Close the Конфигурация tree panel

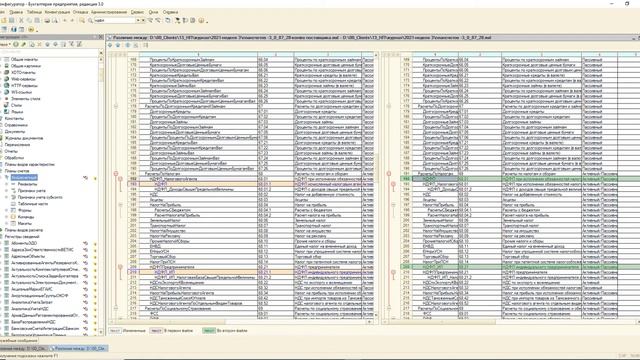tap(101, 37)
